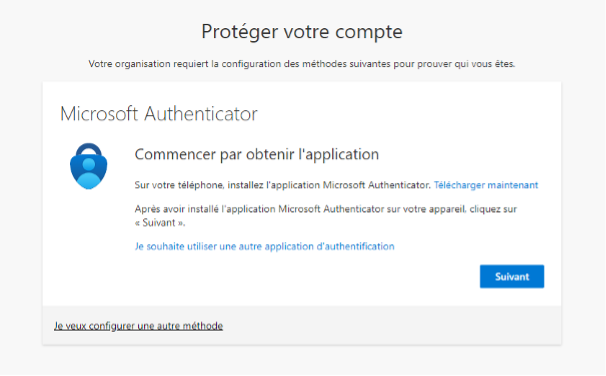The width and height of the screenshot is (606, 376).
Task: Click the person figure inside the Authenticator badge
Action: 89,173
